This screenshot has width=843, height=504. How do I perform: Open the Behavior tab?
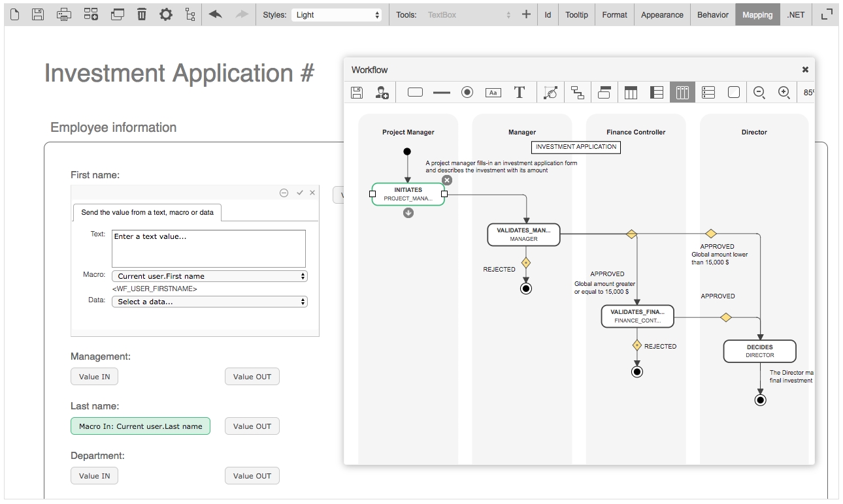pos(712,14)
